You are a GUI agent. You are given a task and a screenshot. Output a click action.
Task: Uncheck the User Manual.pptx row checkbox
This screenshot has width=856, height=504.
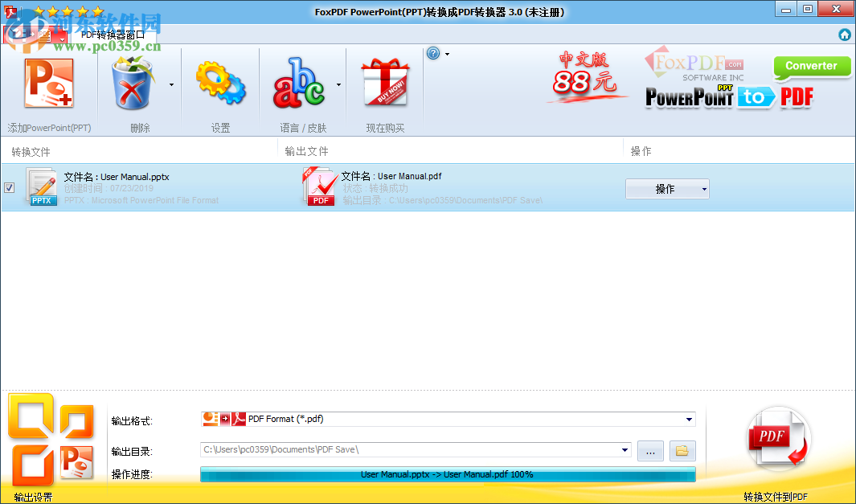(10, 187)
